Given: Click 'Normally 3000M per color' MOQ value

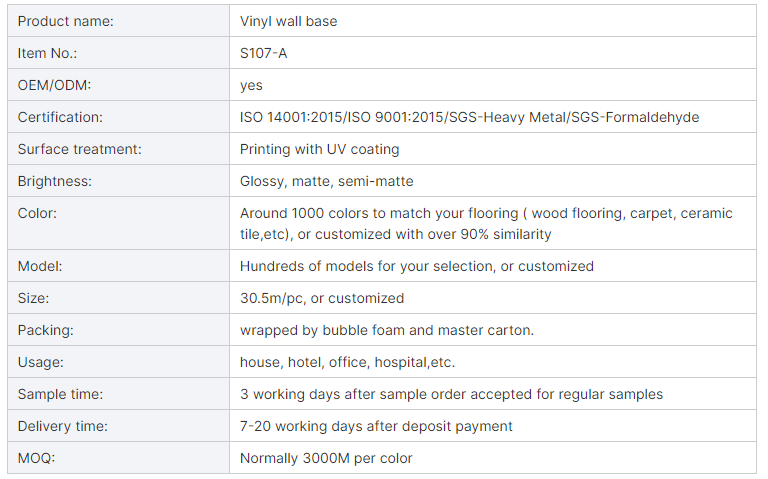Looking at the screenshot, I should [x=326, y=458].
